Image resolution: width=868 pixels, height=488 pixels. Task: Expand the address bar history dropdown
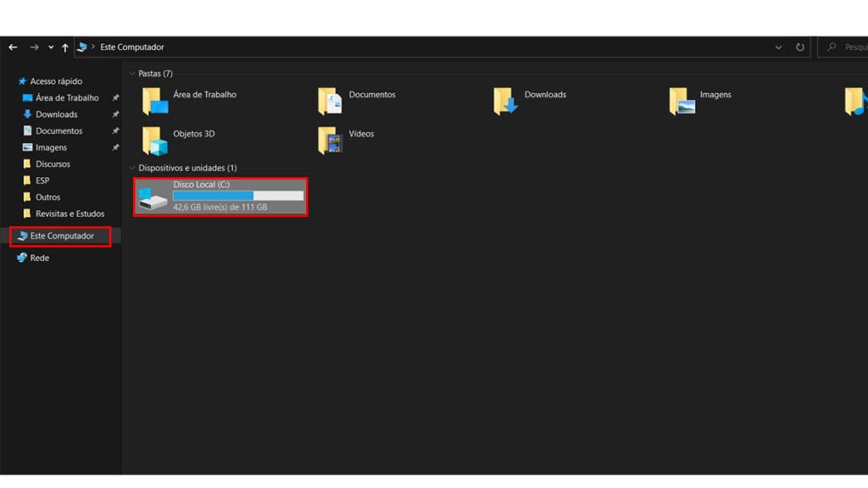click(778, 47)
